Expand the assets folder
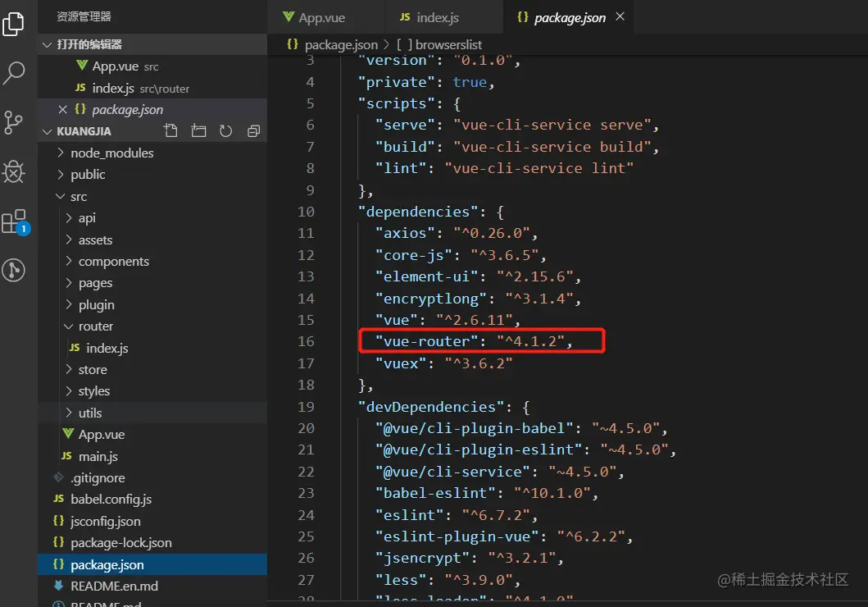The image size is (868, 607). click(x=69, y=240)
